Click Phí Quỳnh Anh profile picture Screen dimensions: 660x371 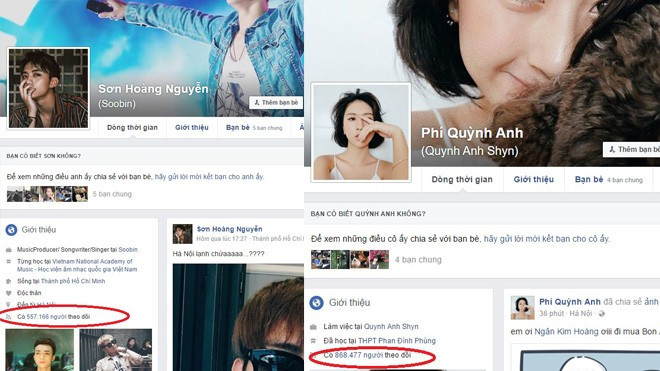click(361, 132)
